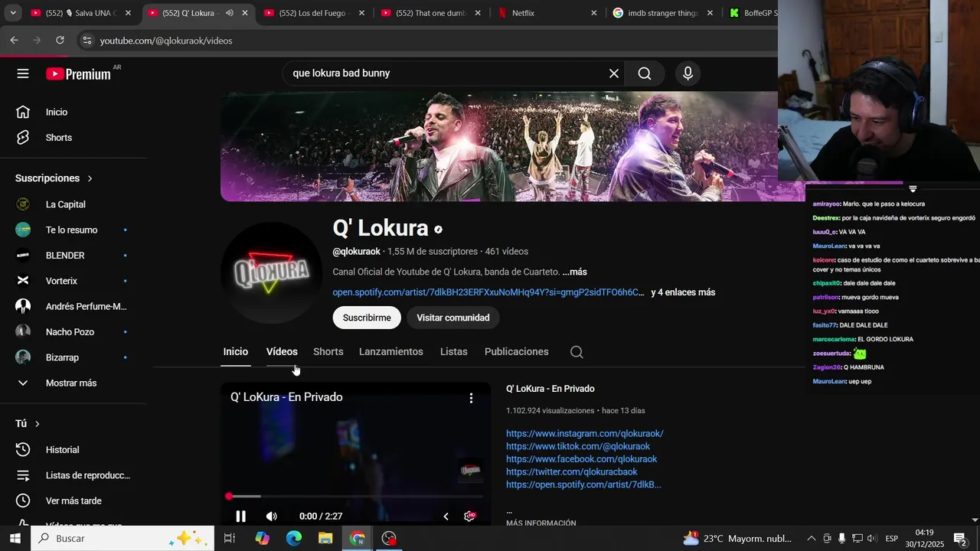The height and width of the screenshot is (551, 980).
Task: Open File Explorer from taskbar
Action: (325, 539)
